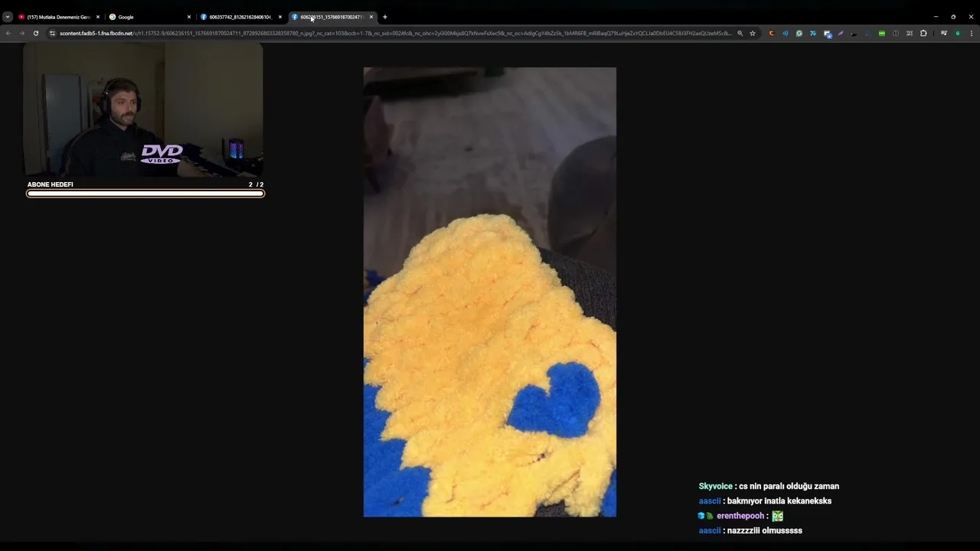
Task: Close the 606357742 image tab
Action: pyautogui.click(x=280, y=17)
